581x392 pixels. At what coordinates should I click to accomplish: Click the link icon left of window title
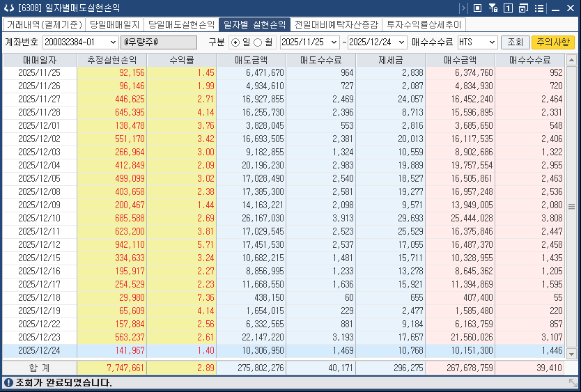click(x=9, y=8)
